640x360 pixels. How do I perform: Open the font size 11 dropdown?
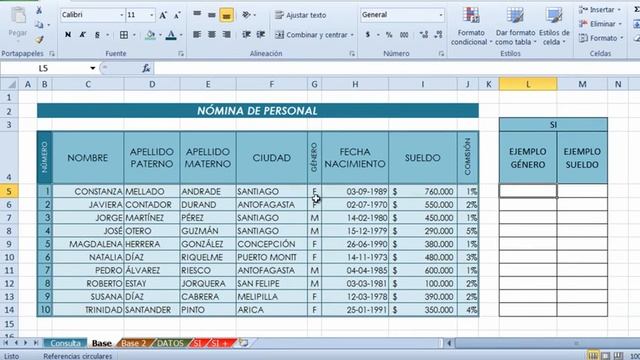pos(152,16)
